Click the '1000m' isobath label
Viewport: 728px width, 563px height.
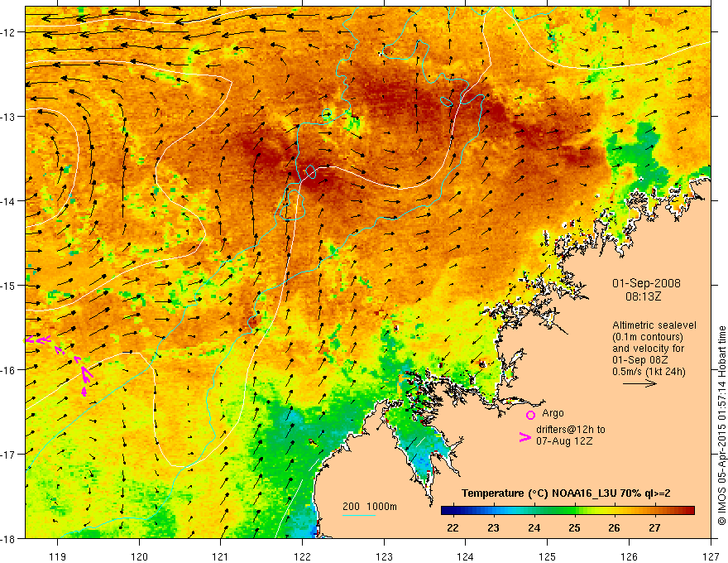click(381, 507)
